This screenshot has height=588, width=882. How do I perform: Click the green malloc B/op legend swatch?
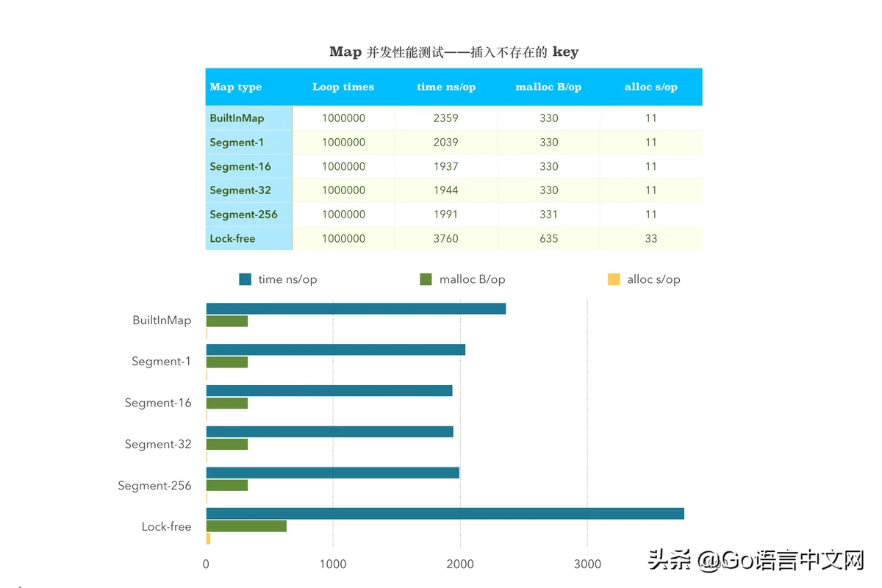(426, 279)
